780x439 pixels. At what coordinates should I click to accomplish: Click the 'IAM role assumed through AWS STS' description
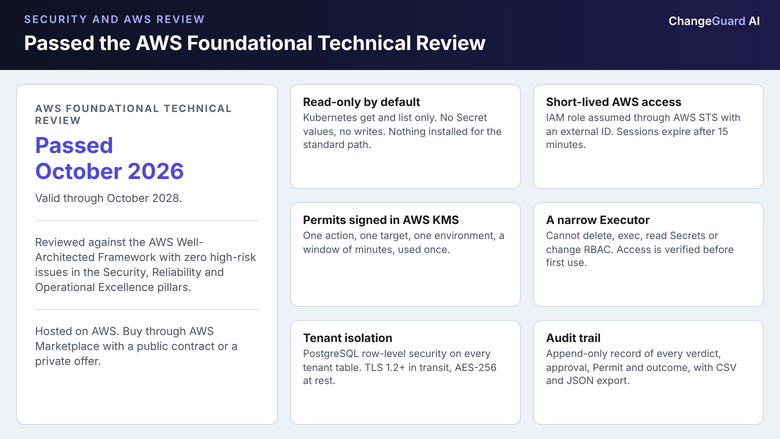click(643, 131)
